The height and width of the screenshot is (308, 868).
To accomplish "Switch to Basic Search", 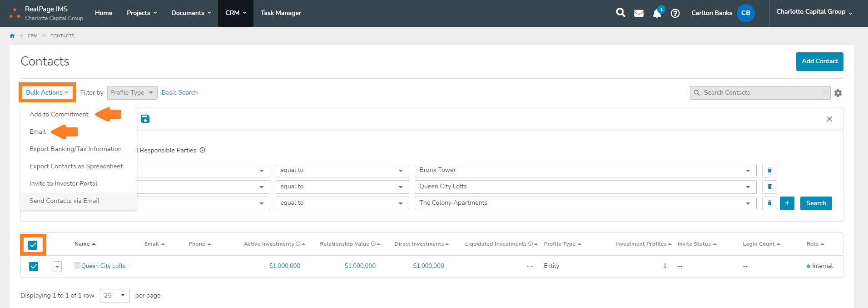I will click(179, 93).
